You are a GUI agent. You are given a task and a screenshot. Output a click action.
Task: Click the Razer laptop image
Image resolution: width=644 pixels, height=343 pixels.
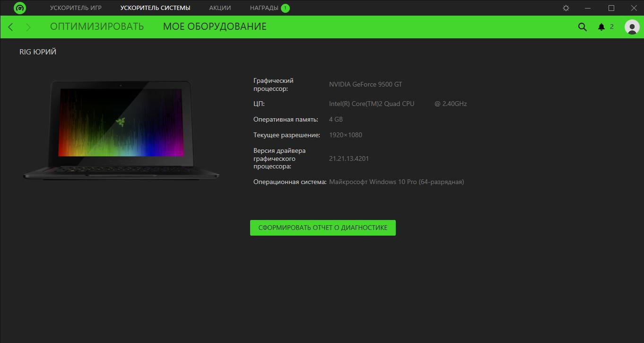tap(121, 130)
